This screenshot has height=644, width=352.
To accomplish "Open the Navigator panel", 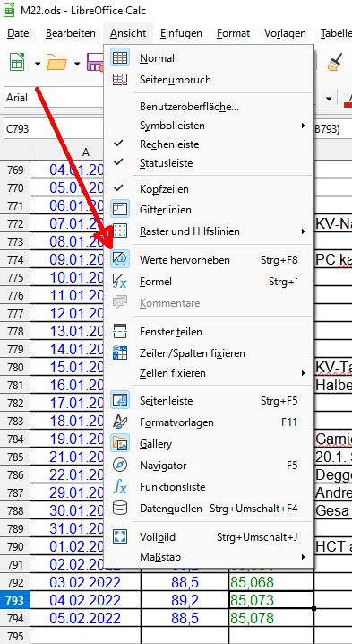I will 120,466.
